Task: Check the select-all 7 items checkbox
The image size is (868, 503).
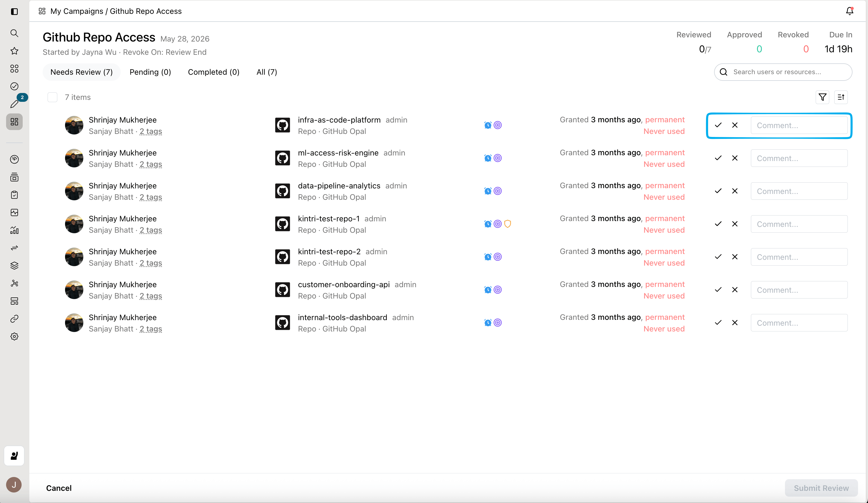Action: [x=52, y=97]
